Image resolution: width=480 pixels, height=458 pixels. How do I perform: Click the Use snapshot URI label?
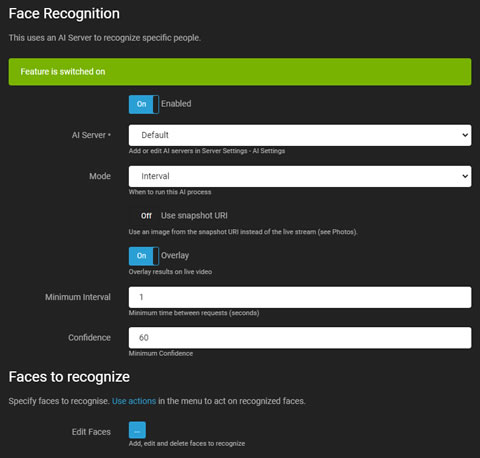(x=194, y=216)
